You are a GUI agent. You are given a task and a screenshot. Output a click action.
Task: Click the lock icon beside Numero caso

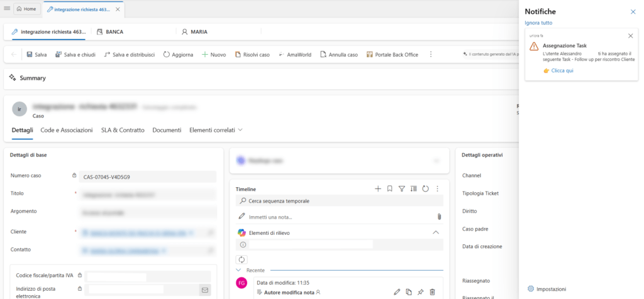(74, 175)
